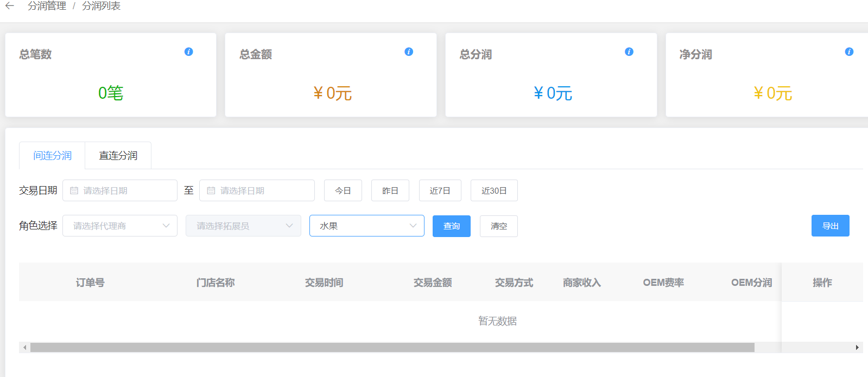Click the table's horizontal scrollbar thumb

click(x=392, y=347)
